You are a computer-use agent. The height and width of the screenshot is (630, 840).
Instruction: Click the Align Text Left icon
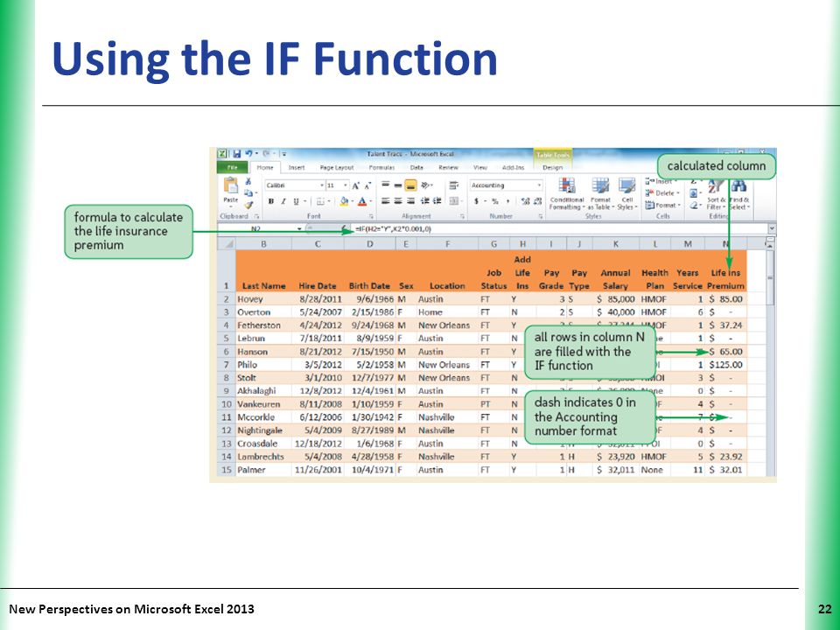pos(385,201)
